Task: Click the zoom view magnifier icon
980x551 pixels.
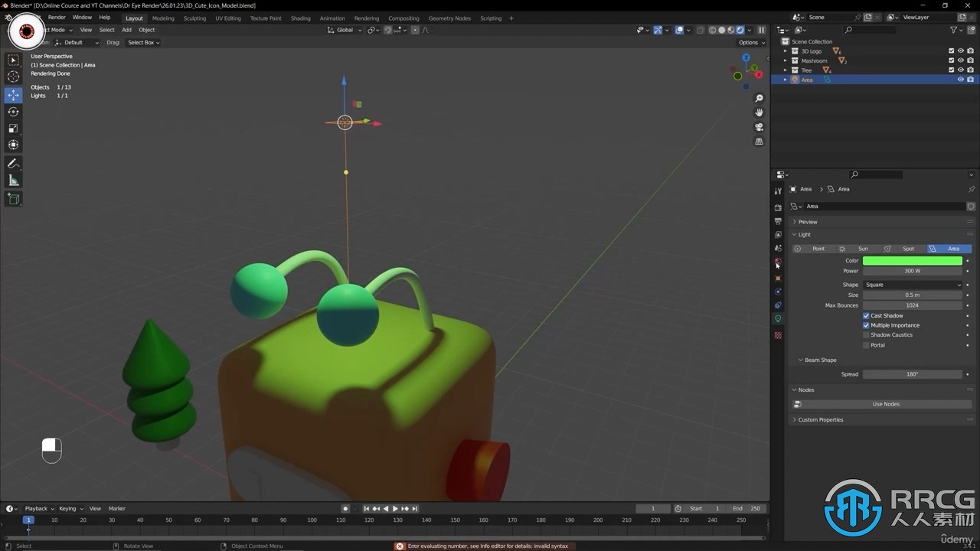Action: point(759,99)
